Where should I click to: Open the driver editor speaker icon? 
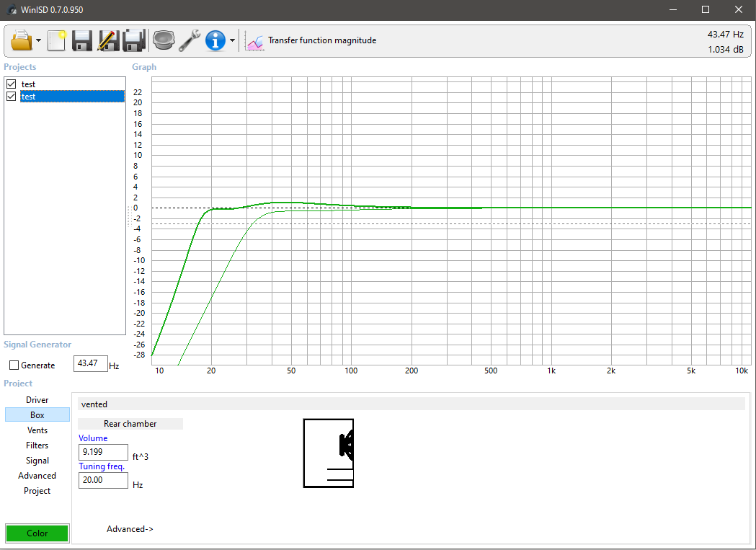tap(164, 40)
